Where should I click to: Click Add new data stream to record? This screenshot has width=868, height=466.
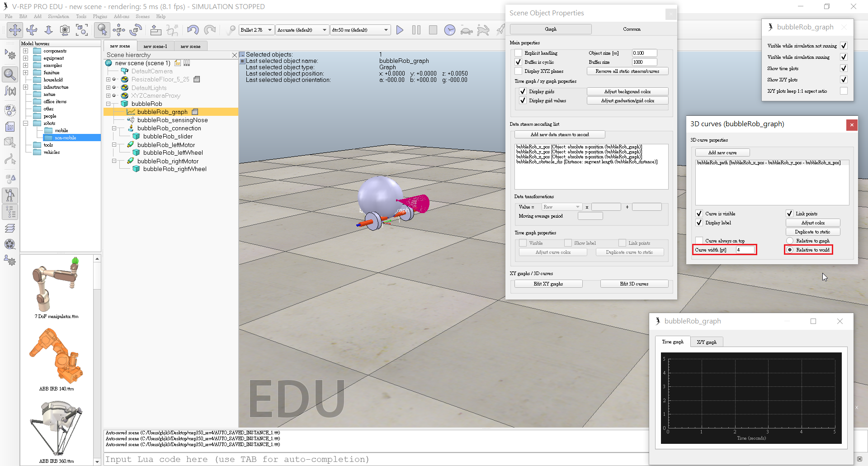560,134
